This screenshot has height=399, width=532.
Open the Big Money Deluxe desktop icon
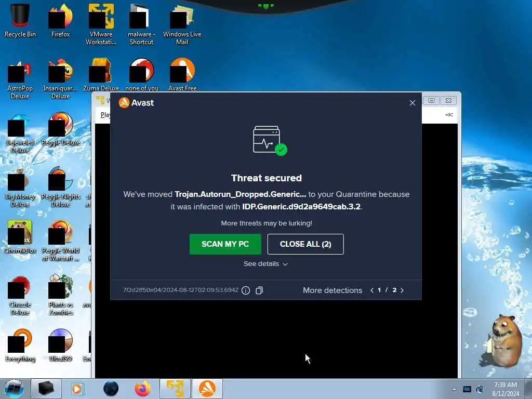click(x=20, y=187)
